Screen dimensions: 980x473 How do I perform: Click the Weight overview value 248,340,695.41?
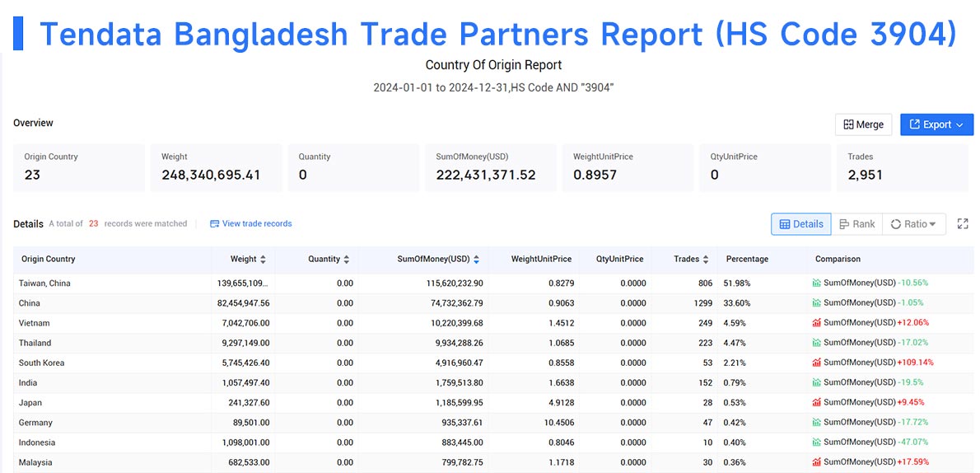pyautogui.click(x=211, y=176)
